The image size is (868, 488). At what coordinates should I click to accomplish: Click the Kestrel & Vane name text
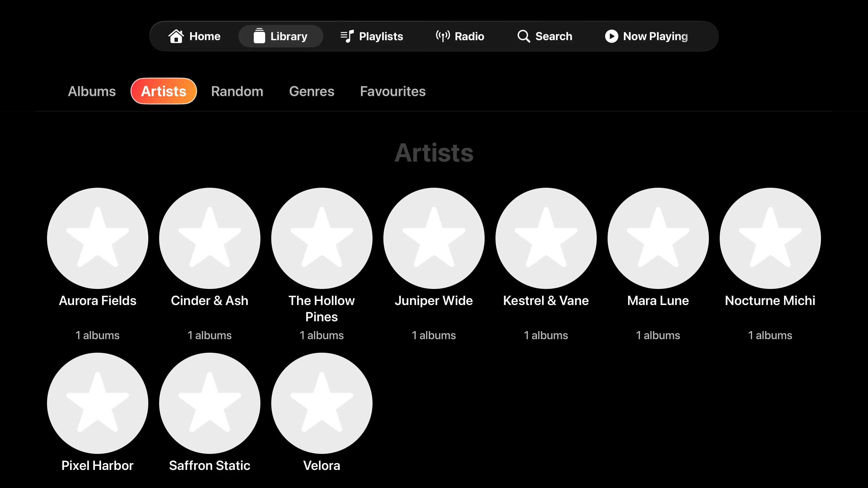[546, 300]
